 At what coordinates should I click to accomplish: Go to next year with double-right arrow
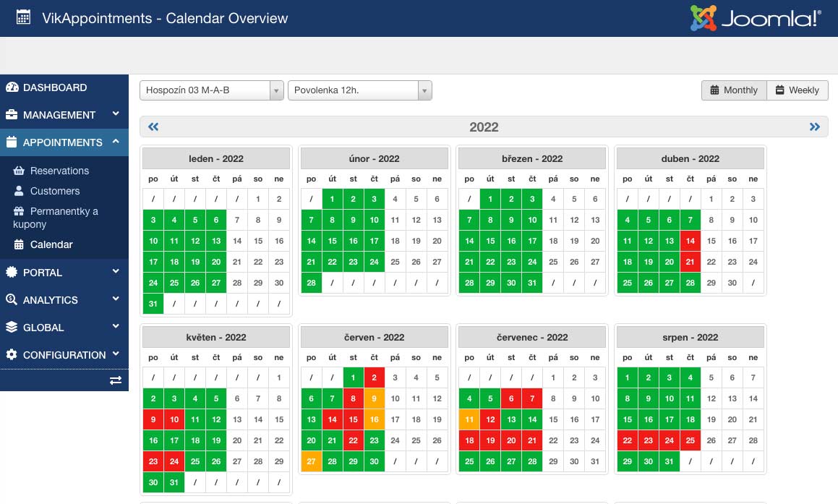point(814,127)
